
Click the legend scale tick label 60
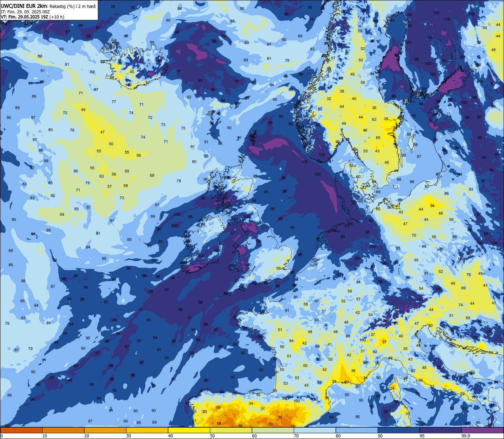tap(254, 436)
